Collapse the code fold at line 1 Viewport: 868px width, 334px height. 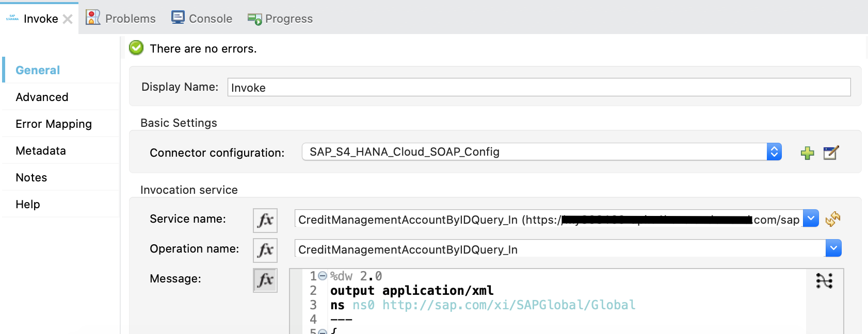point(323,276)
